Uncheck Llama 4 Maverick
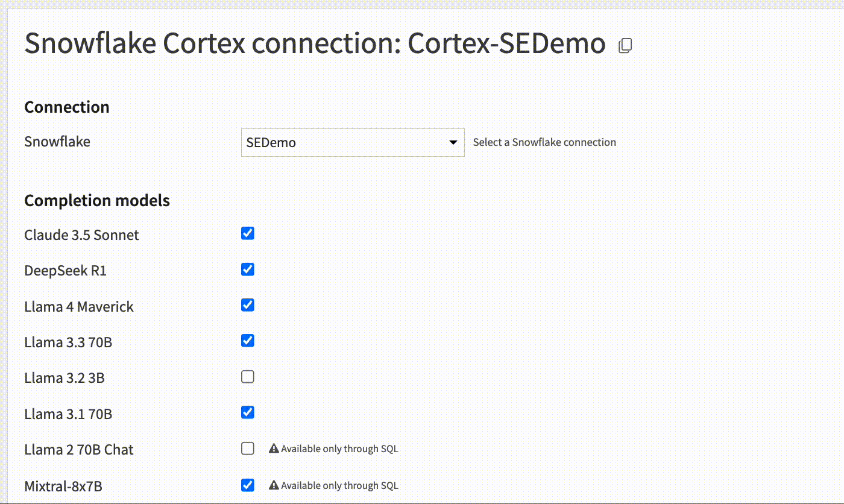The width and height of the screenshot is (844, 504). (x=247, y=305)
